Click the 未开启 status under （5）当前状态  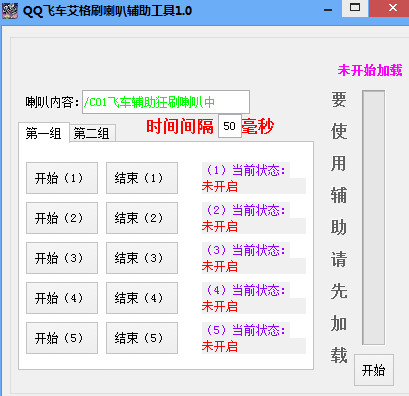[x=220, y=346]
